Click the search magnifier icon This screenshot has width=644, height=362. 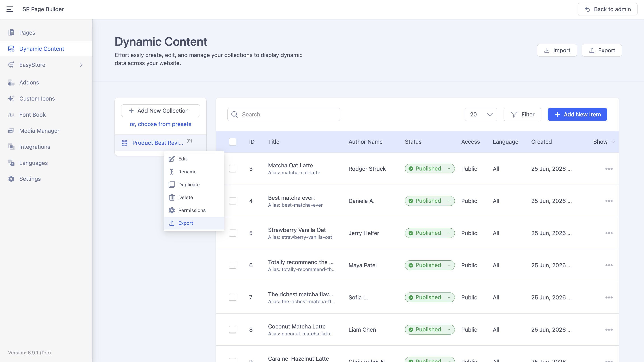click(x=235, y=114)
